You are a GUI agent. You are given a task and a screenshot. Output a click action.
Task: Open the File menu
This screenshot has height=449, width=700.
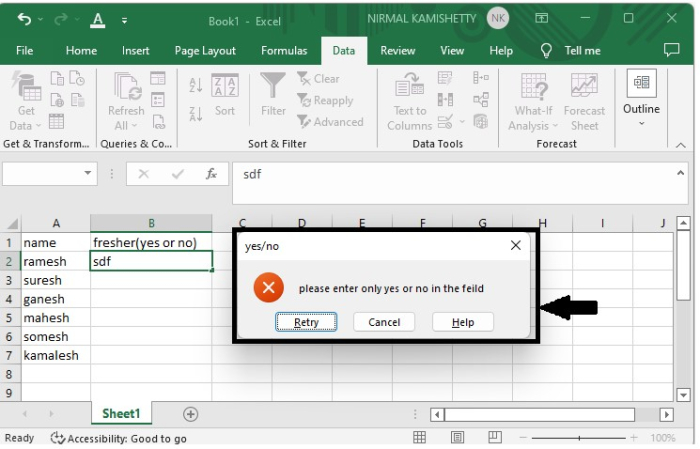tap(25, 51)
